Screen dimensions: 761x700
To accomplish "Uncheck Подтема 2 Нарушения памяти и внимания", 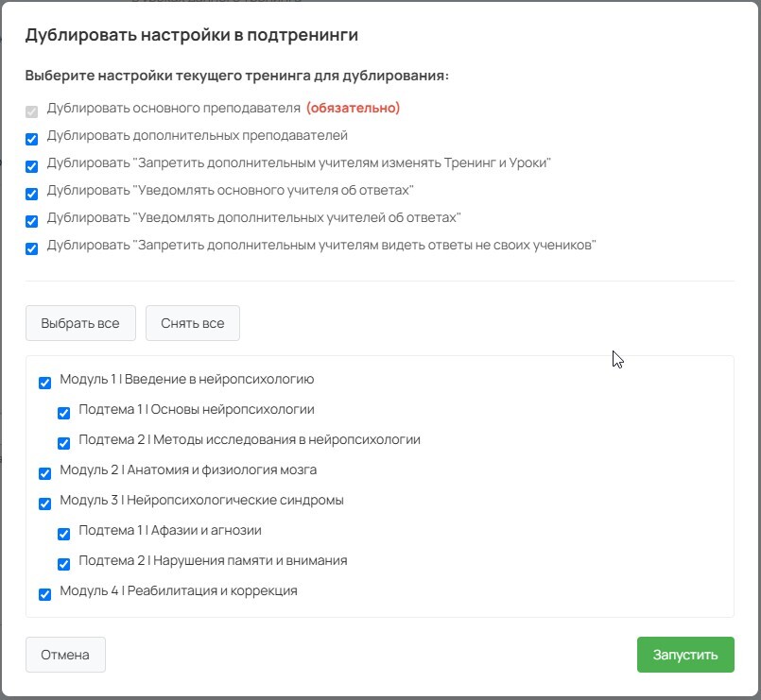I will [63, 564].
